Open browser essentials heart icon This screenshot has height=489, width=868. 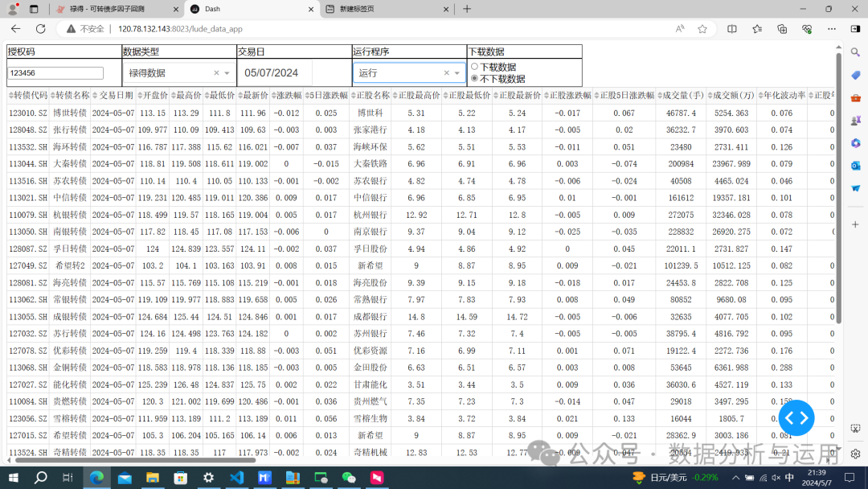[807, 29]
